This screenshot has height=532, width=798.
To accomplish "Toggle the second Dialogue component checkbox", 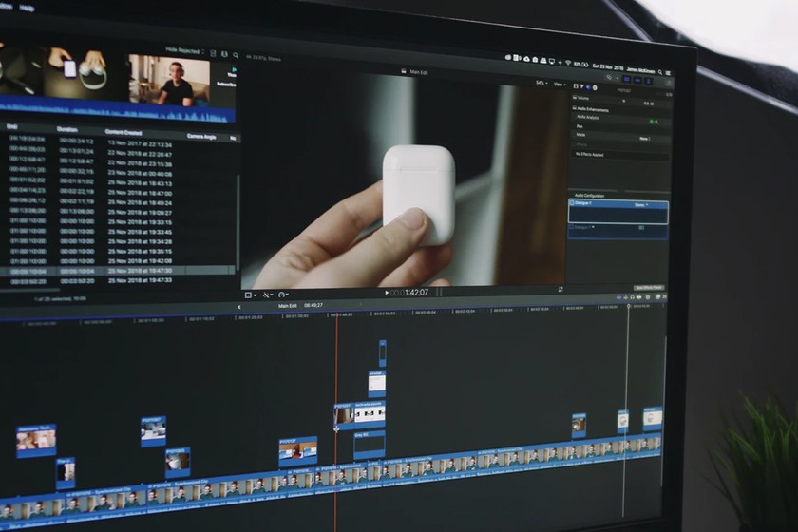I will [x=572, y=226].
